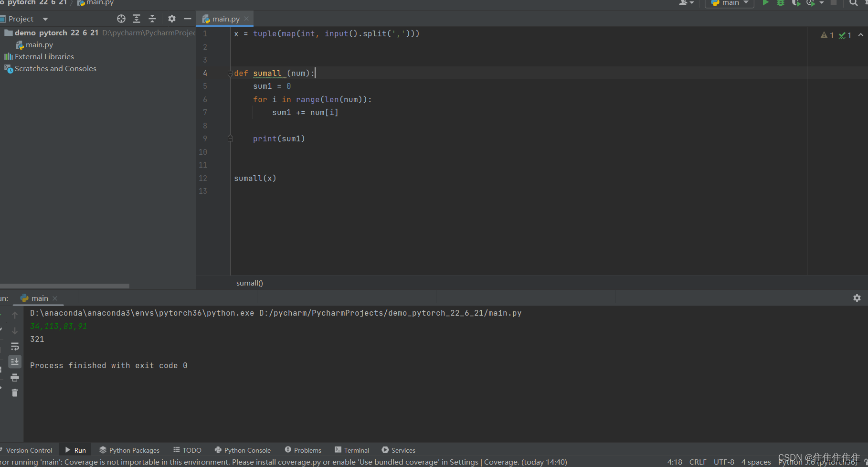Change file encoding UTF-8 in status bar

pyautogui.click(x=724, y=462)
